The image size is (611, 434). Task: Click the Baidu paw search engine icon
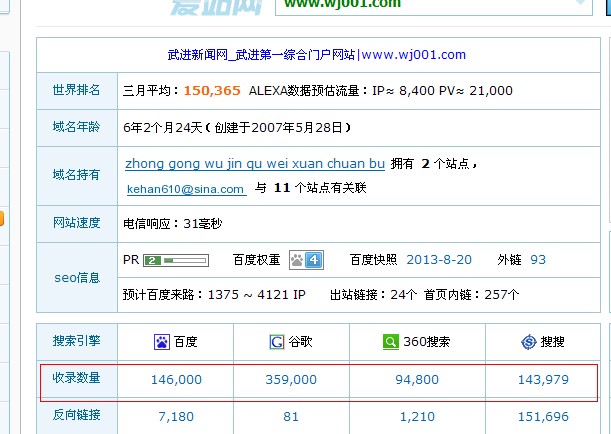pyautogui.click(x=162, y=342)
